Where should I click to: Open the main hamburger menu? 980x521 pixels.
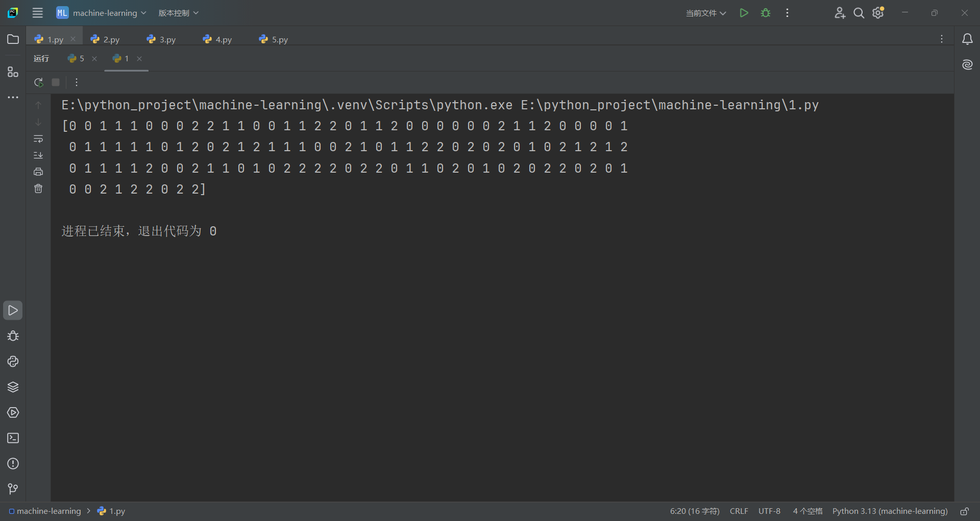tap(38, 13)
